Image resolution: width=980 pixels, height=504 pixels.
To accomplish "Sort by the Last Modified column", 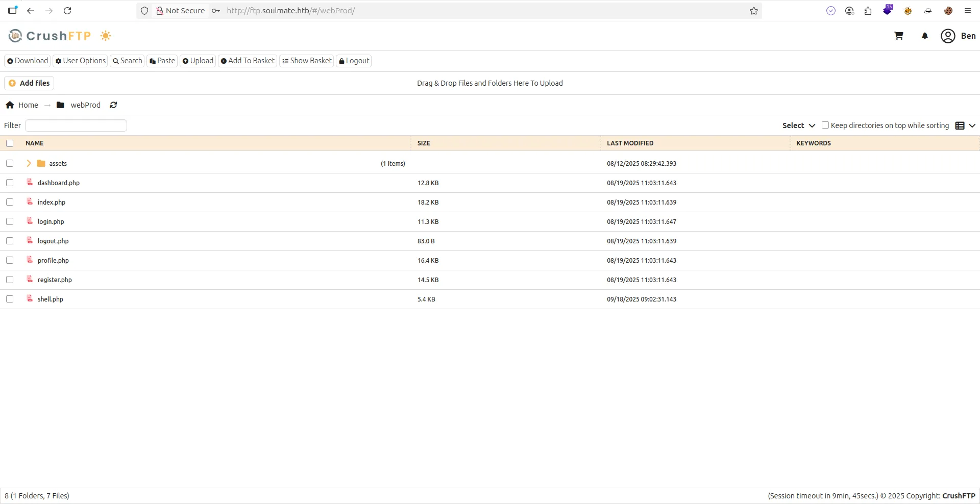I will pyautogui.click(x=630, y=143).
